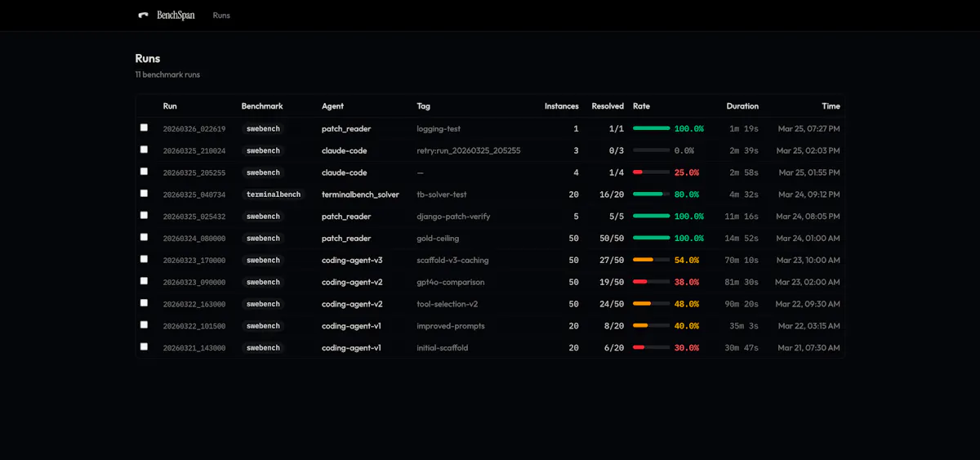Screen dimensions: 980x460
Task: Click the 30.0% rate value
Action: click(687, 348)
